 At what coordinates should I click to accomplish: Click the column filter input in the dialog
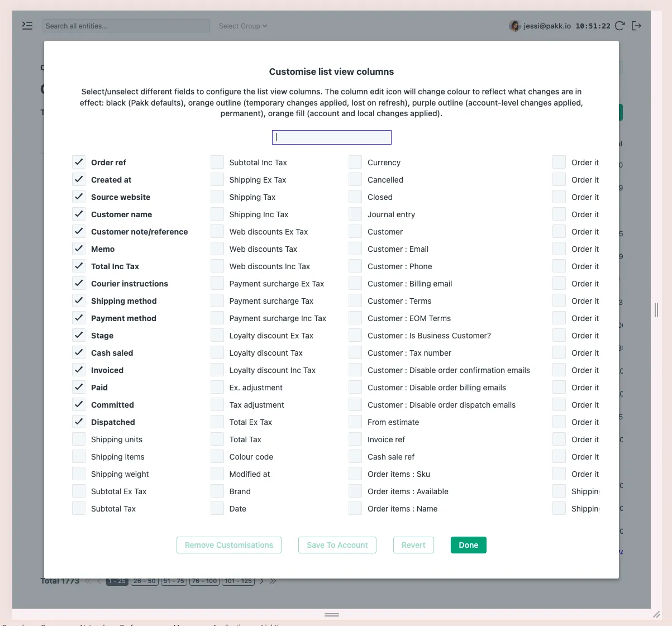click(x=331, y=137)
